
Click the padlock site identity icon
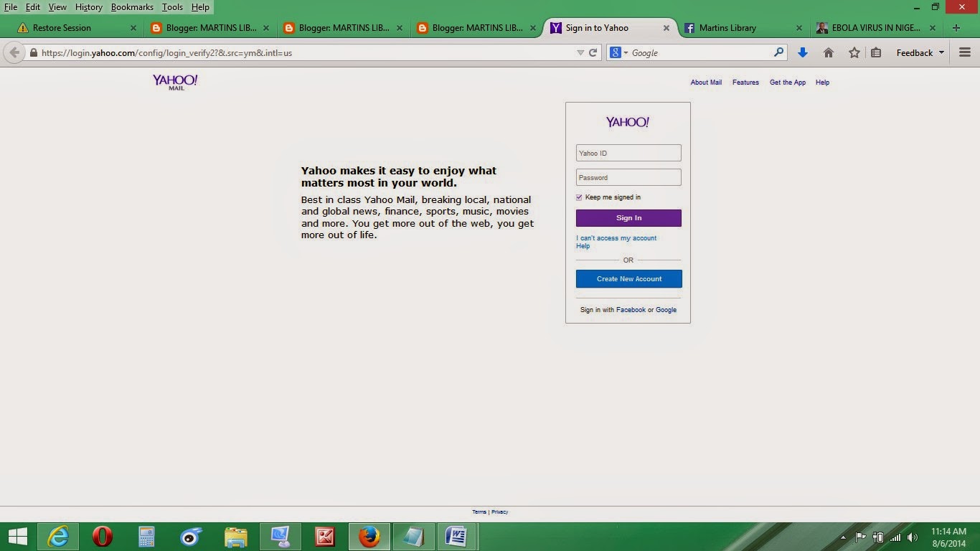pos(33,52)
